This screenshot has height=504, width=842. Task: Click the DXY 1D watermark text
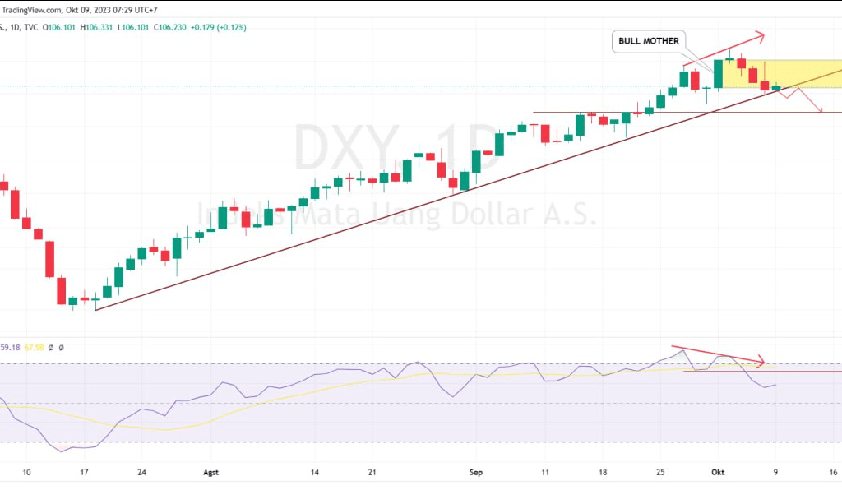click(396, 148)
